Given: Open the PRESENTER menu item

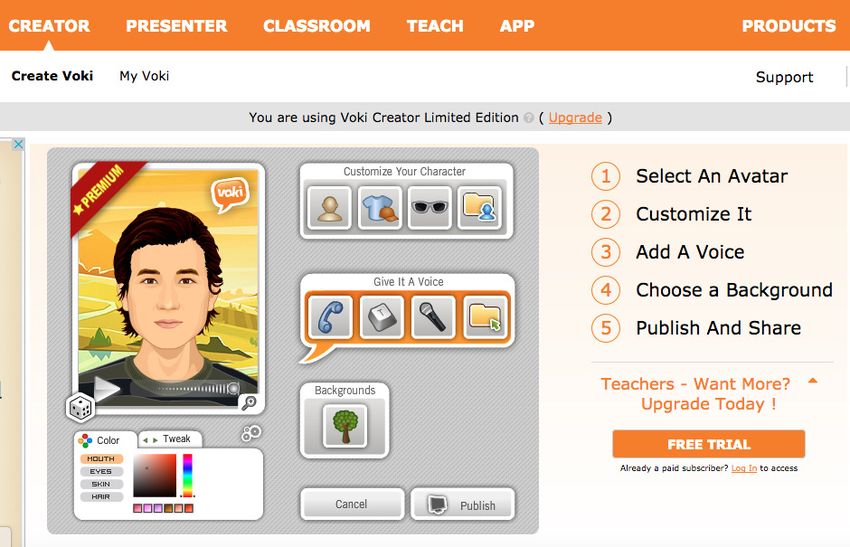Looking at the screenshot, I should pyautogui.click(x=177, y=25).
